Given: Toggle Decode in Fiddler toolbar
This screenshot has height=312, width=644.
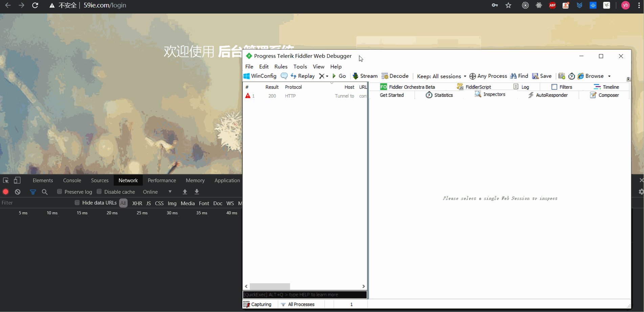Looking at the screenshot, I should [x=395, y=76].
